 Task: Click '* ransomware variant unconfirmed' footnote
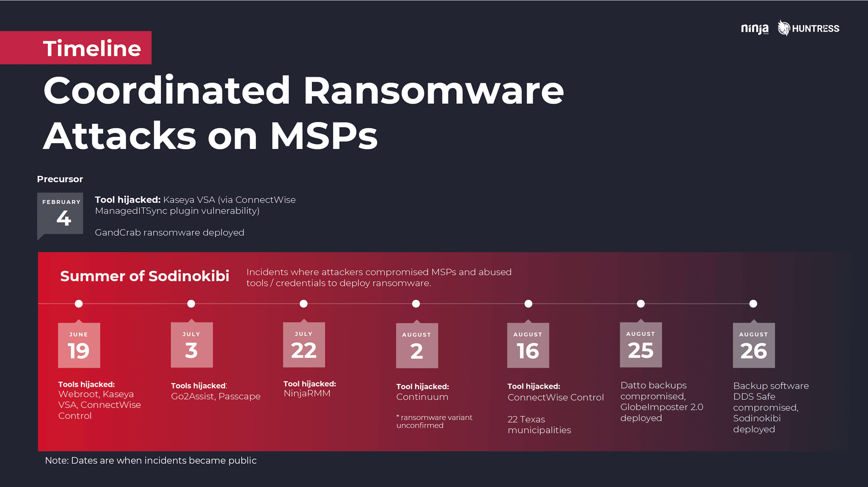(434, 421)
